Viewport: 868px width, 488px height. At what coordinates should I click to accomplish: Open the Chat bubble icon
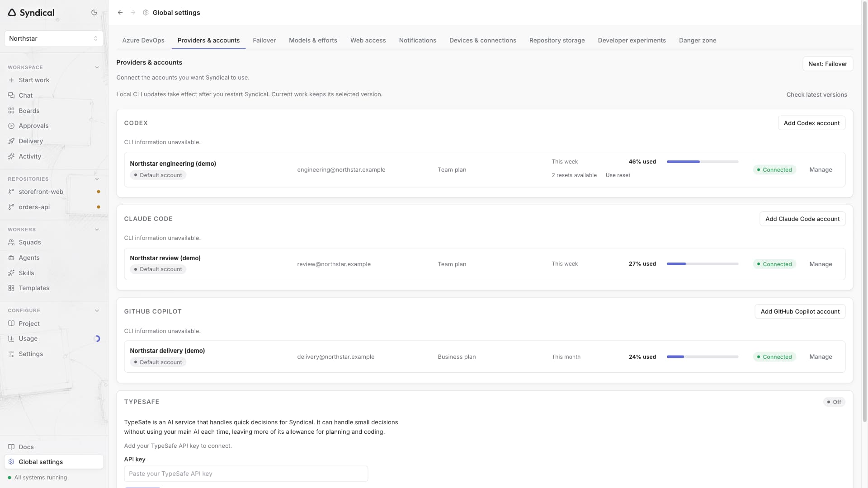(11, 95)
